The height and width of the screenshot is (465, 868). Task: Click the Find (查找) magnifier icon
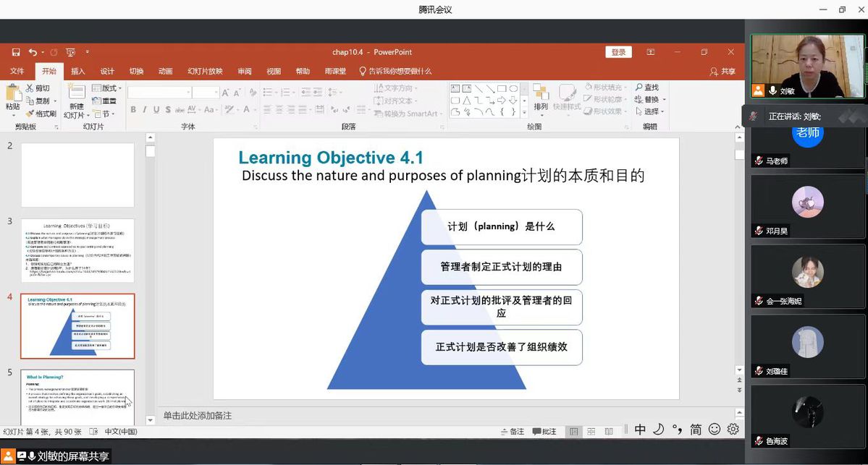click(x=639, y=88)
